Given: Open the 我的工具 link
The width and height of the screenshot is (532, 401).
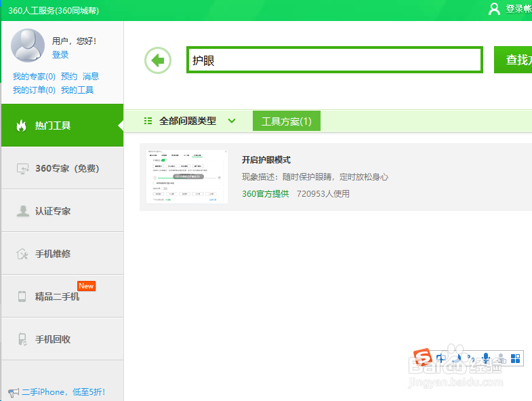Looking at the screenshot, I should point(77,90).
